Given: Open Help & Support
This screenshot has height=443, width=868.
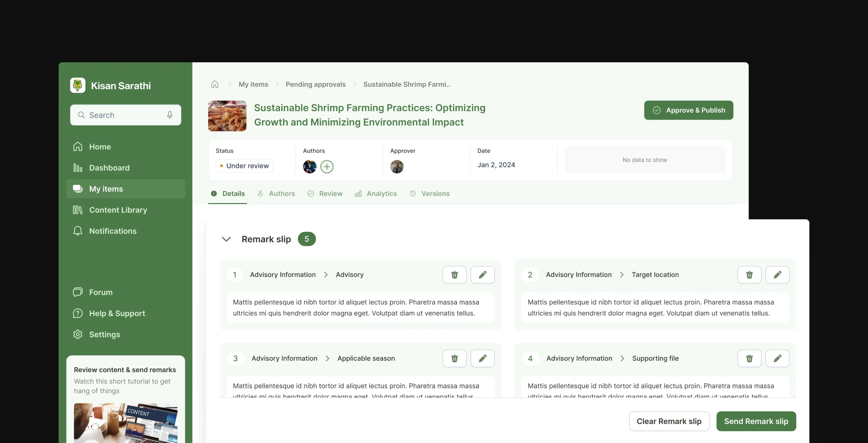Looking at the screenshot, I should click(x=125, y=313).
